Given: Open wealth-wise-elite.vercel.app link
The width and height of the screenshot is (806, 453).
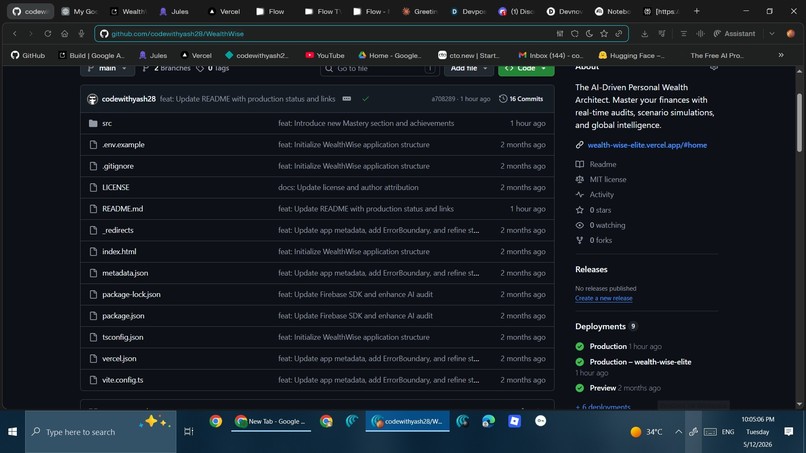Looking at the screenshot, I should click(x=647, y=145).
